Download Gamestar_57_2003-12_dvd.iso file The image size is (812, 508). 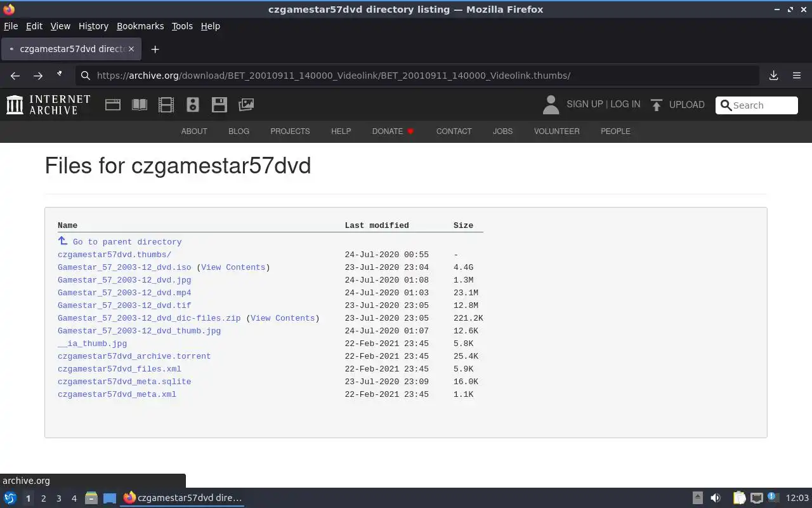pos(124,267)
